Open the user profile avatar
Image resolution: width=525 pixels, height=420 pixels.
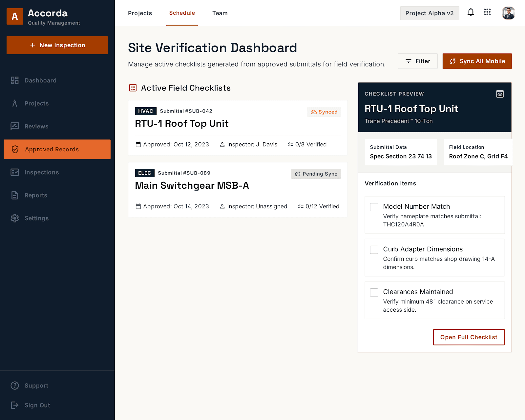point(508,13)
